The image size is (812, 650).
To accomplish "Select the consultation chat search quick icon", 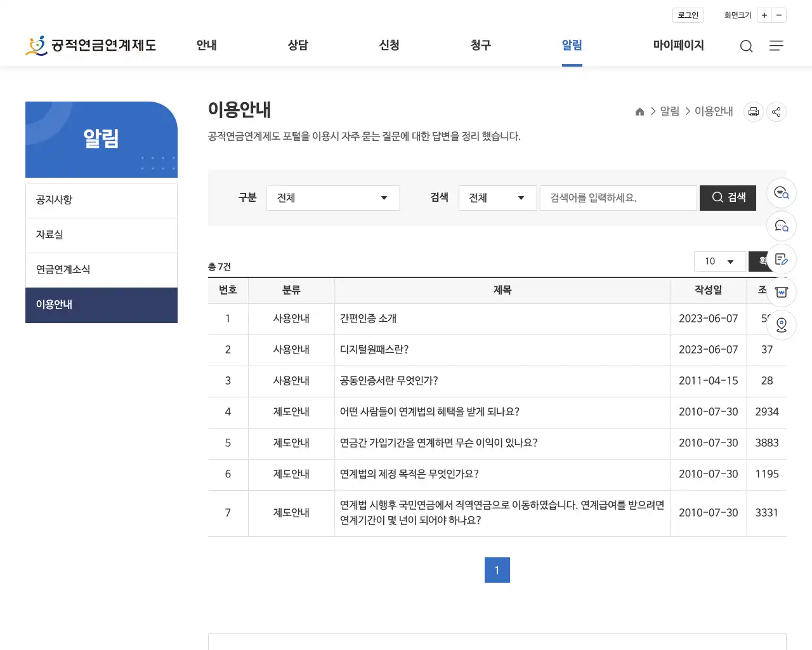I will tap(781, 226).
